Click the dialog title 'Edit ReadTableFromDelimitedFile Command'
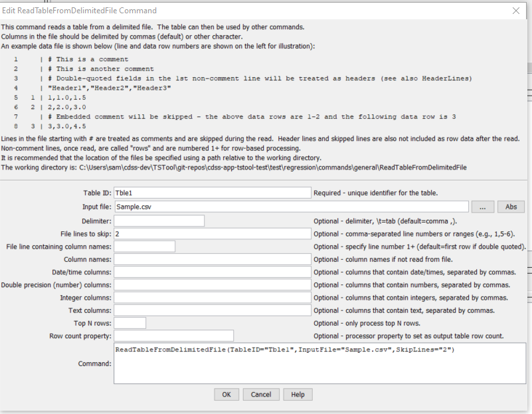532x414 pixels. pos(80,11)
